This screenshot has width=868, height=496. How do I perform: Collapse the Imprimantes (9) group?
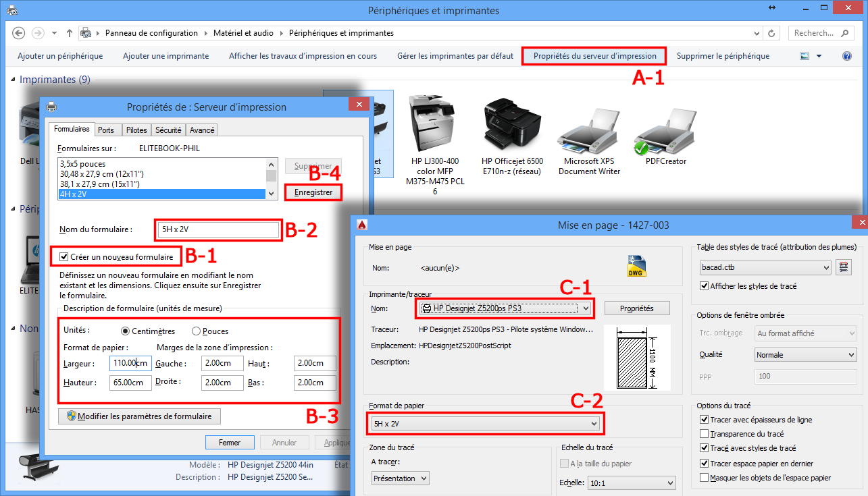pyautogui.click(x=14, y=80)
